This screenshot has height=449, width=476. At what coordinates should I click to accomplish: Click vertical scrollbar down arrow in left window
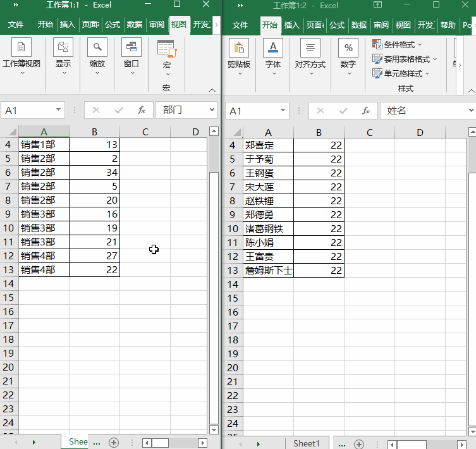(214, 429)
